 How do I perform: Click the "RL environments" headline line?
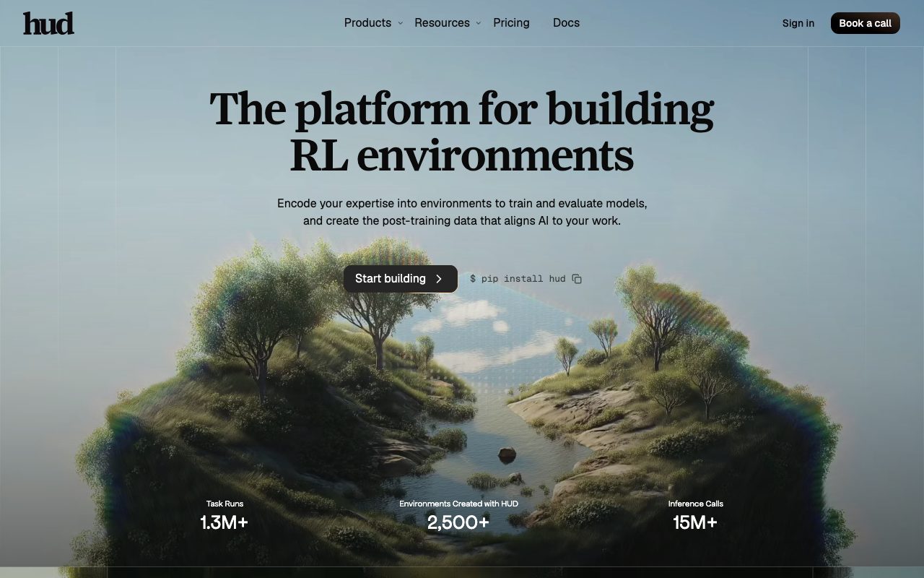(x=462, y=155)
